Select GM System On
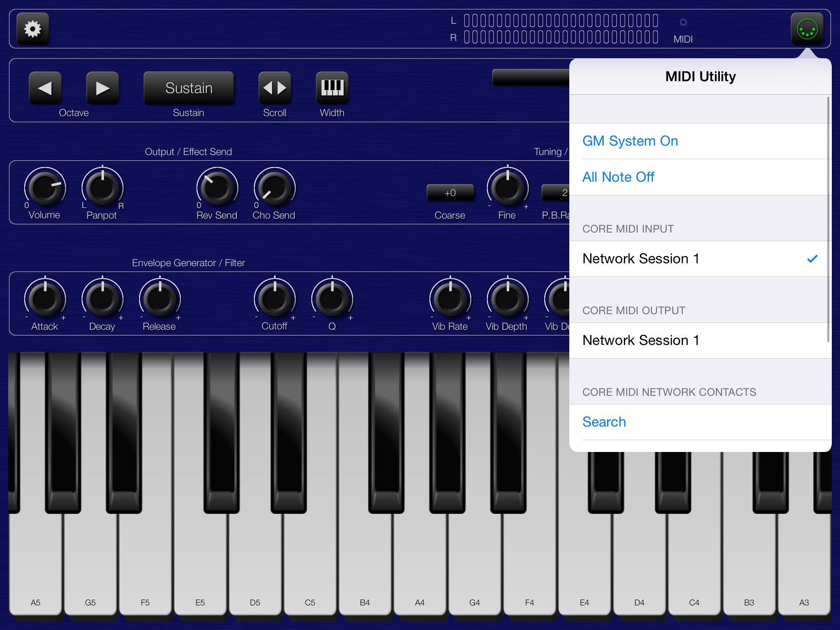 click(630, 141)
